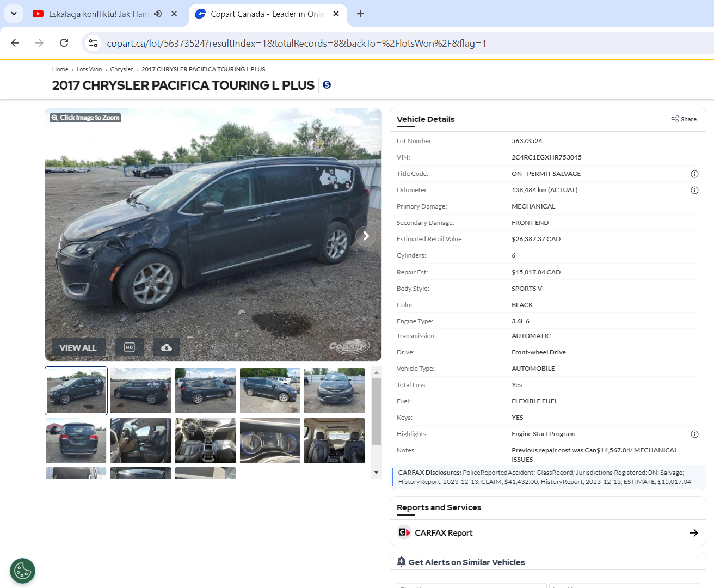
Task: Click the HD image toggle button
Action: pyautogui.click(x=130, y=347)
